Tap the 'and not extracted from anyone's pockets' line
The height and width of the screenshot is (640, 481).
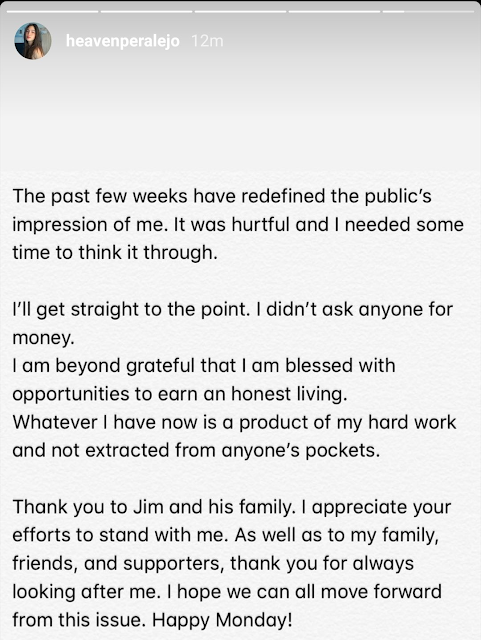(196, 451)
